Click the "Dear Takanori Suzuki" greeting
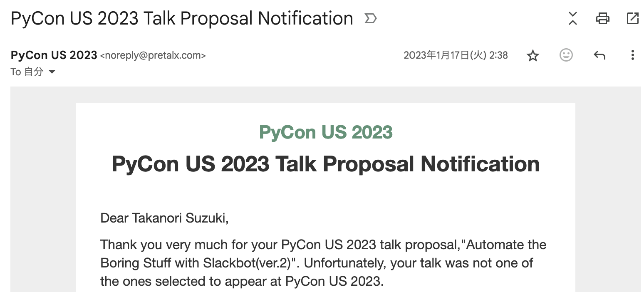 tap(164, 218)
